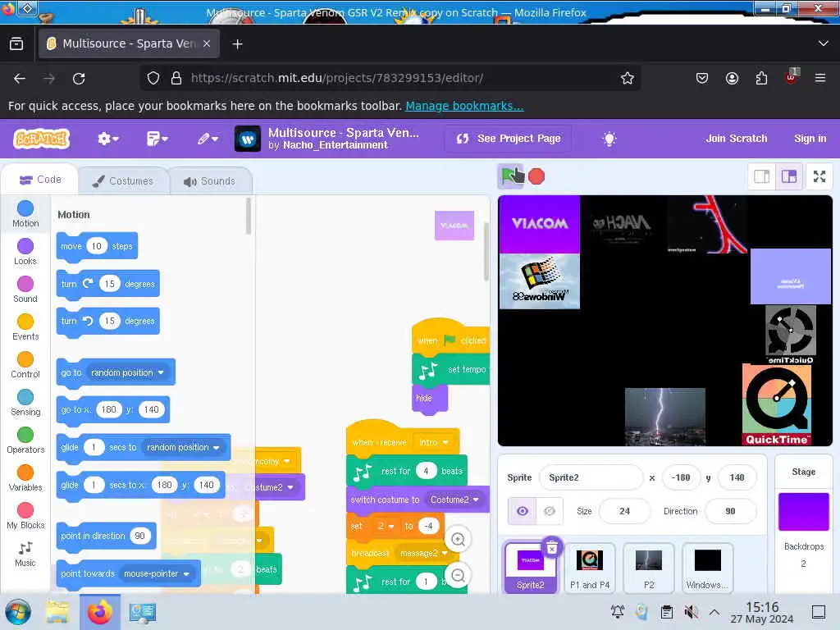Save page to Pocket icon
Screen dimensions: 840x630
click(702, 78)
